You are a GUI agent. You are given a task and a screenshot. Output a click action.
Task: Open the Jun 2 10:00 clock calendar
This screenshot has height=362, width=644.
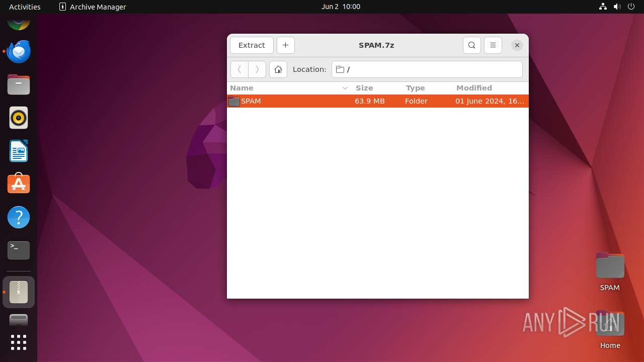click(341, 7)
